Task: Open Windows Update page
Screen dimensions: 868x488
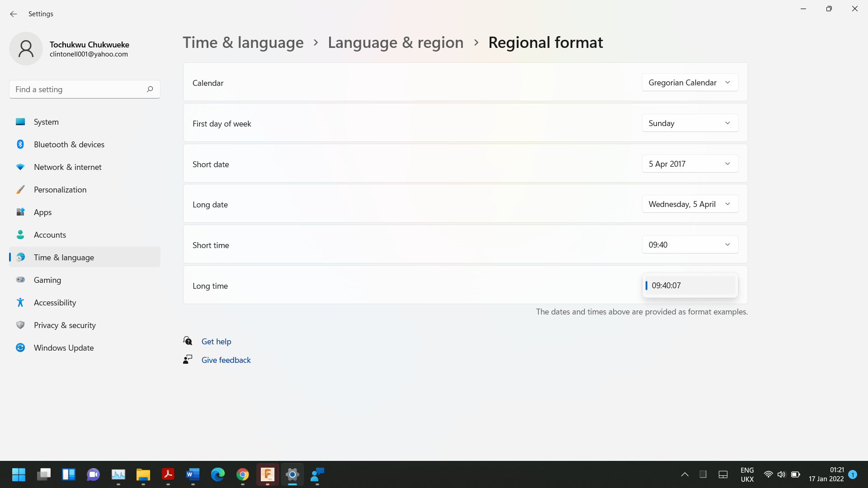Action: coord(63,348)
